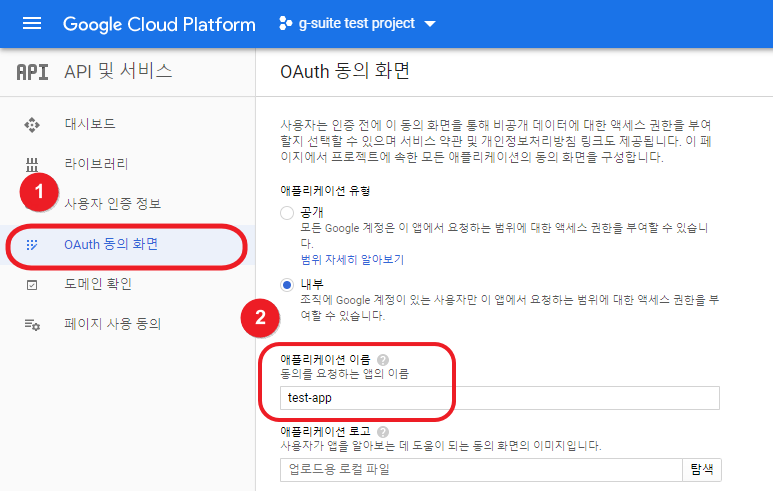This screenshot has height=491, width=773.
Task: Click the OAuth 동의 화면 dots icon
Action: pyautogui.click(x=32, y=245)
